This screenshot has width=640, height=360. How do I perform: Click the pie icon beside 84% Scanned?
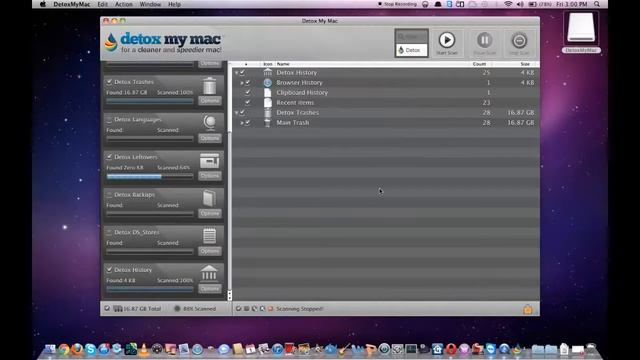coord(177,309)
